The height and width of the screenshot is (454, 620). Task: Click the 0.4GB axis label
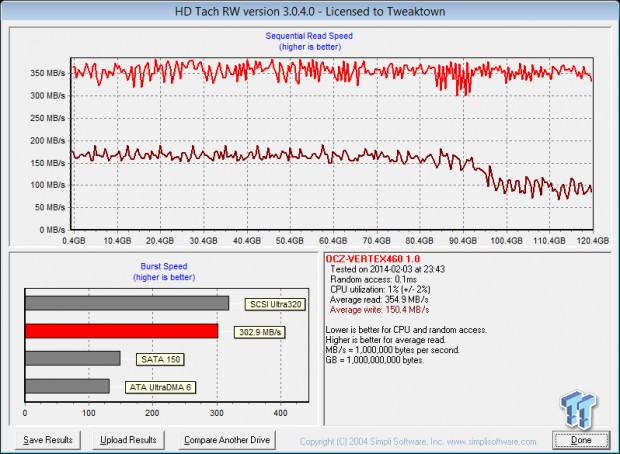74,240
